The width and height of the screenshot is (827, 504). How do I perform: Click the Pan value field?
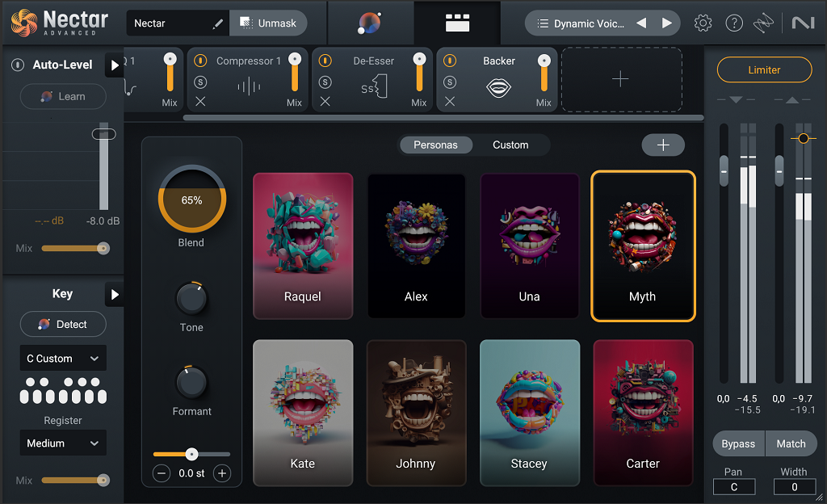click(733, 486)
